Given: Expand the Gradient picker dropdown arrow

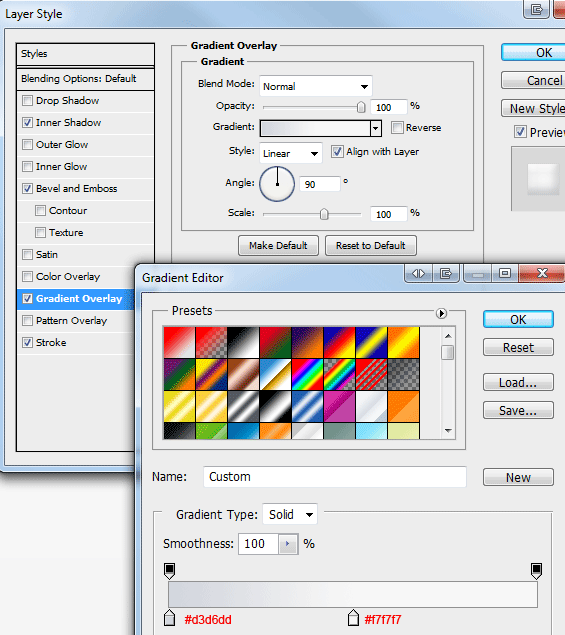Looking at the screenshot, I should click(375, 128).
